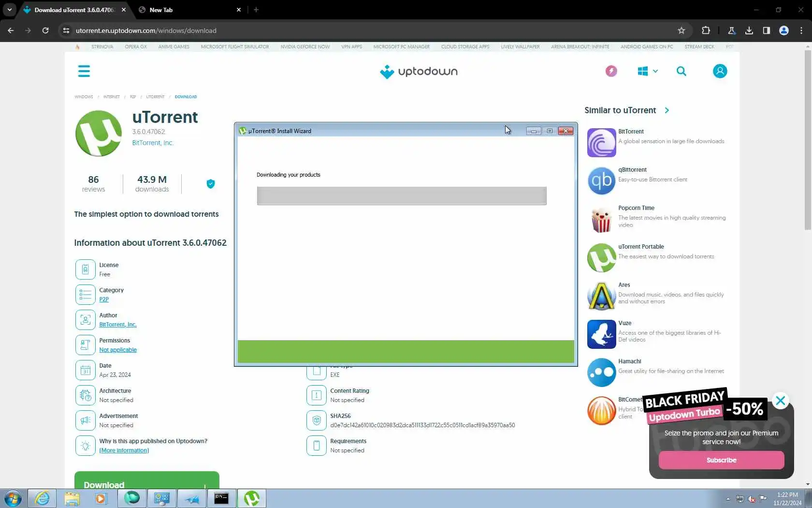Open the Ares app icon
The image size is (812, 508).
[x=601, y=296]
